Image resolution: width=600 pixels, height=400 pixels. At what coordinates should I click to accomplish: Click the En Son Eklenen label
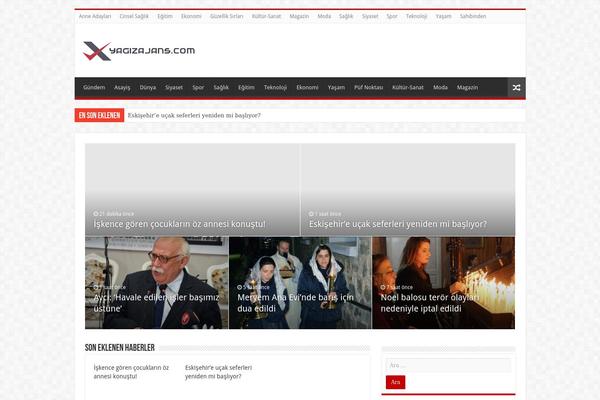(99, 115)
